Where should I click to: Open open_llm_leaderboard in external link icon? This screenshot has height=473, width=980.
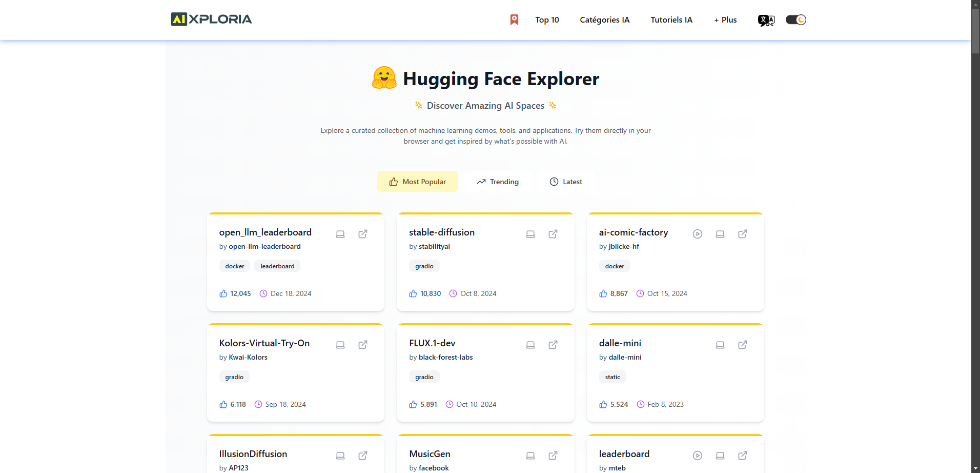coord(363,234)
